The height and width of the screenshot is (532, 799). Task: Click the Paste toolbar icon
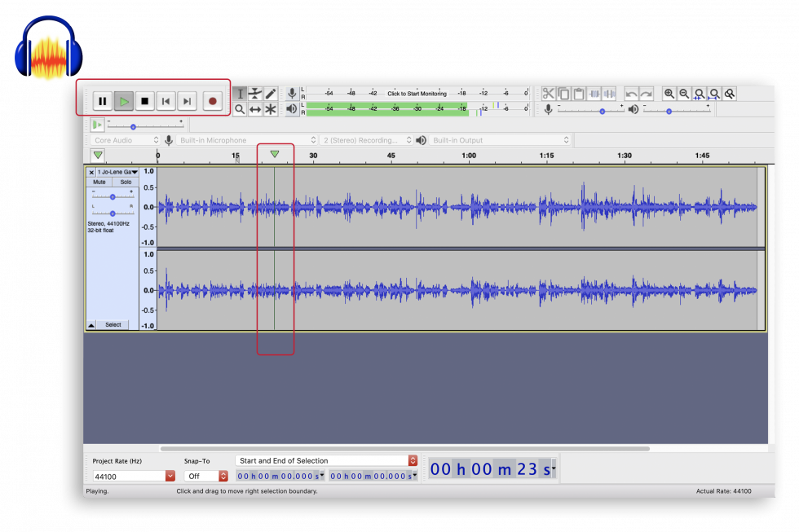pos(579,93)
